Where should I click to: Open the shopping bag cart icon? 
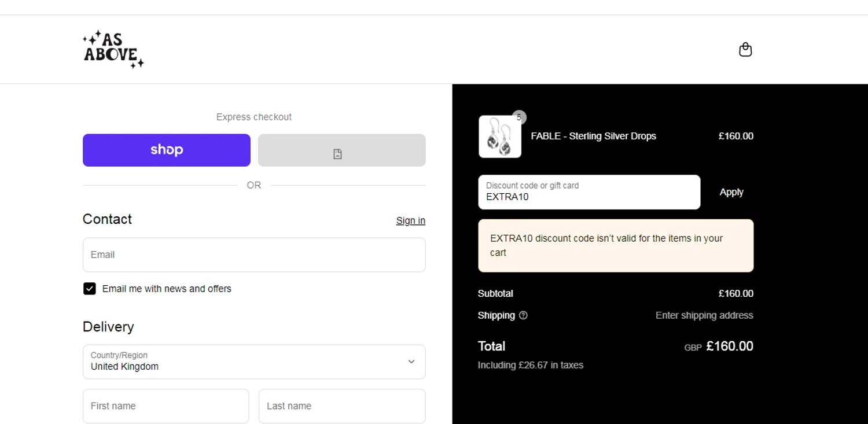tap(745, 50)
